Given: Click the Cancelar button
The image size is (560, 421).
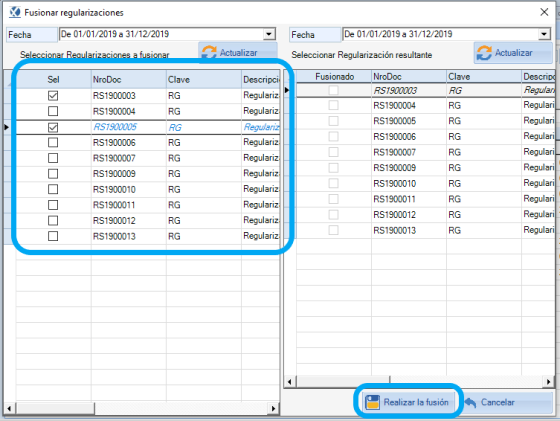Looking at the screenshot, I should 508,402.
